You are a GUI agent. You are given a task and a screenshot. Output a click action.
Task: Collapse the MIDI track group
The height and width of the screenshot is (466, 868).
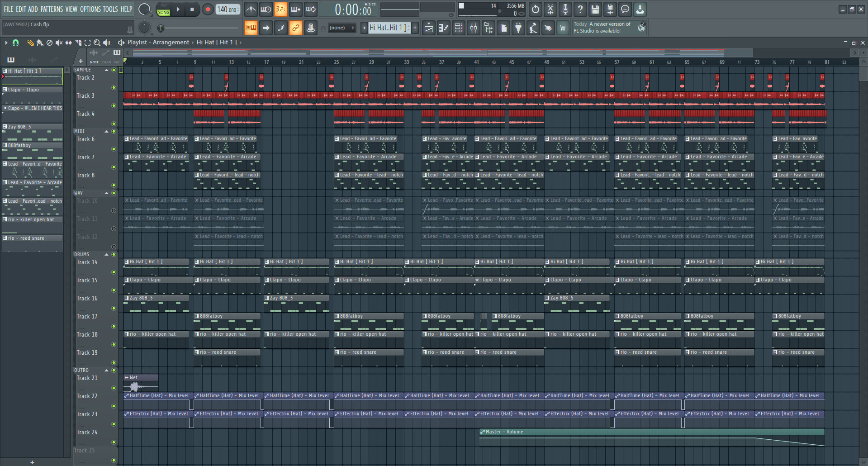(107, 132)
